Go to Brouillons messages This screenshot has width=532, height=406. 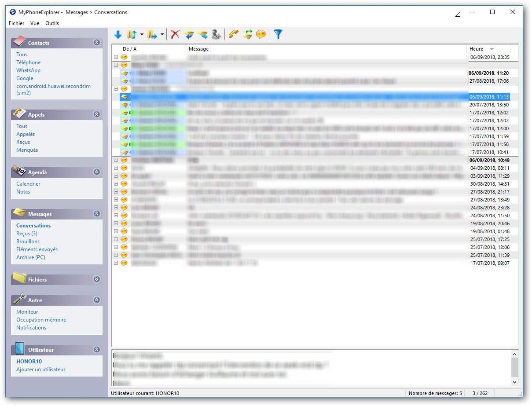28,241
